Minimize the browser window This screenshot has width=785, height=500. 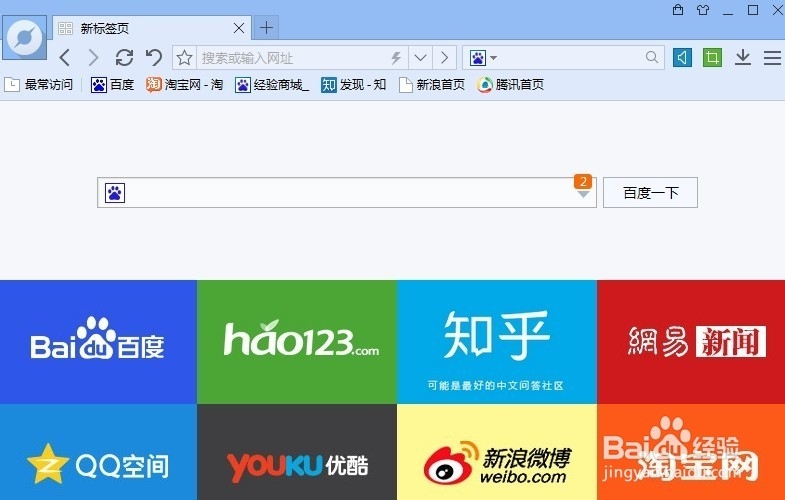(x=727, y=11)
